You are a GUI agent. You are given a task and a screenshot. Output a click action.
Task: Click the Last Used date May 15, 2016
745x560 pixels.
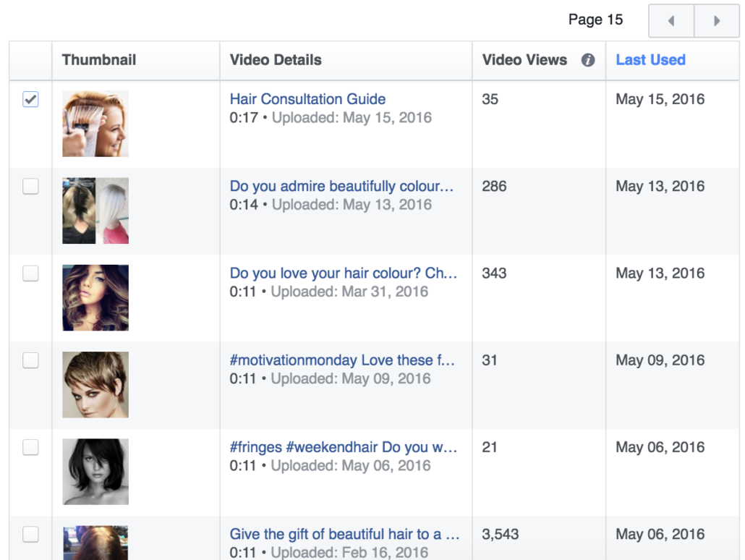coord(660,99)
